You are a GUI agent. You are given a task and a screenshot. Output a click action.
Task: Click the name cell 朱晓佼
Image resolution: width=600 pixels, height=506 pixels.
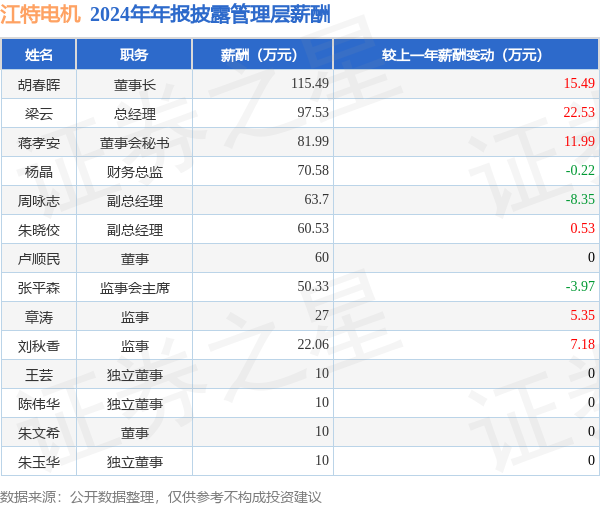[x=39, y=230]
